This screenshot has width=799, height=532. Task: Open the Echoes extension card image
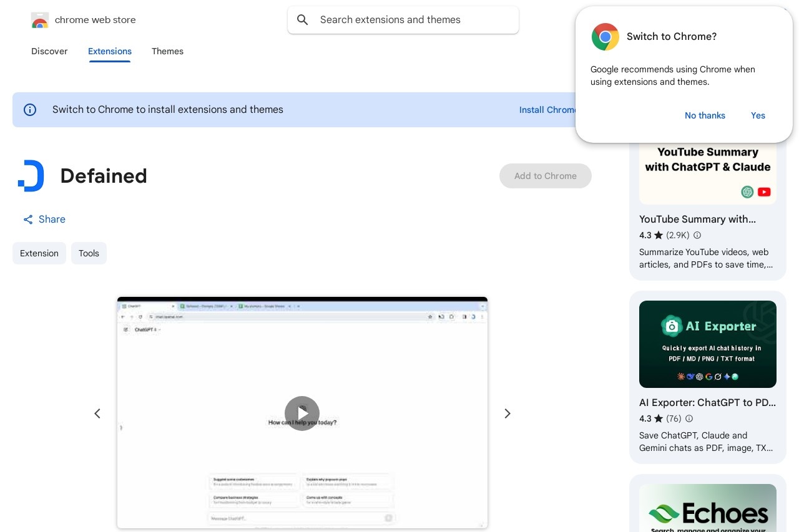point(708,508)
